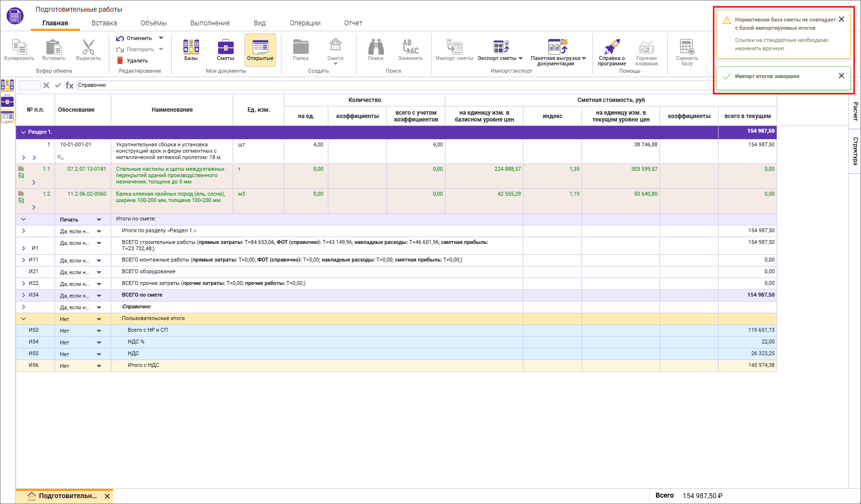Image resolution: width=861 pixels, height=504 pixels.
Task: Collapse the Раздел 1. section row
Action: click(23, 132)
